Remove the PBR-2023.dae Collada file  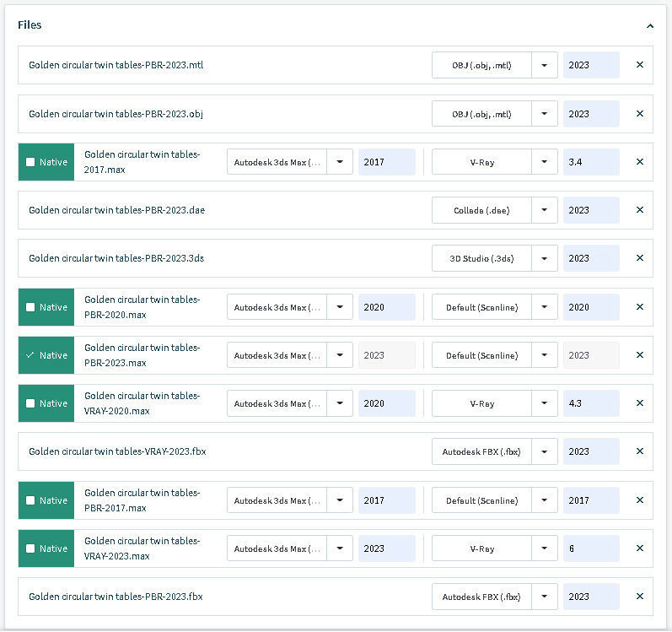(639, 210)
